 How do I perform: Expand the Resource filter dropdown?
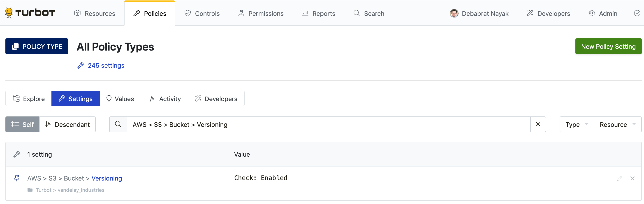(617, 124)
